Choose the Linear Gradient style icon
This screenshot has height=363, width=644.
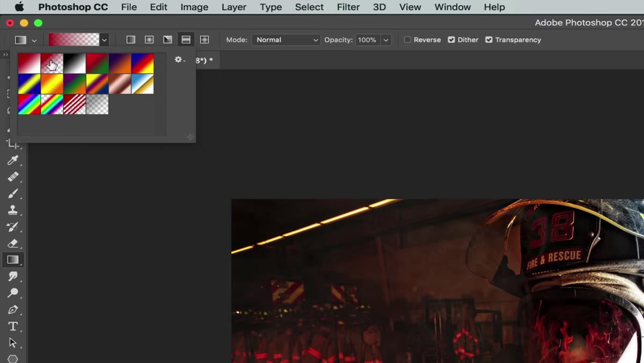[x=131, y=40]
